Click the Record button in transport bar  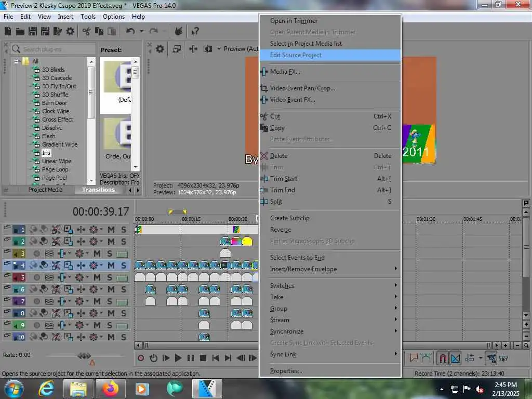click(x=141, y=358)
